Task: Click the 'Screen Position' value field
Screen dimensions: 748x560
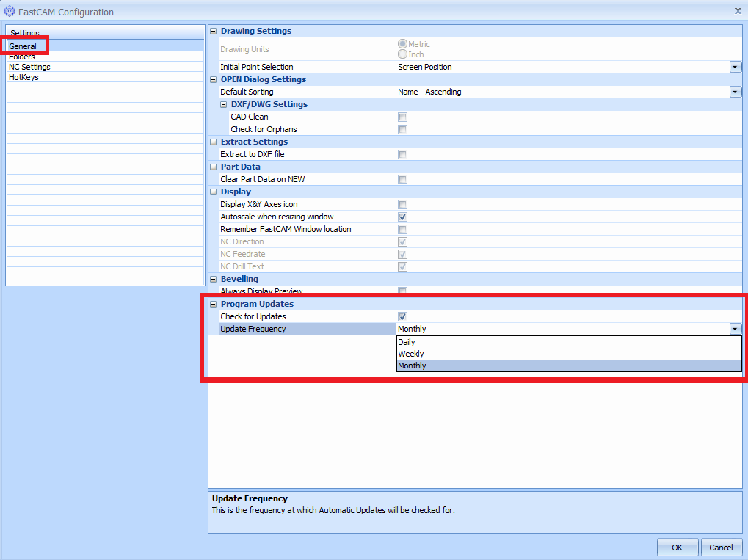Action: coord(563,67)
